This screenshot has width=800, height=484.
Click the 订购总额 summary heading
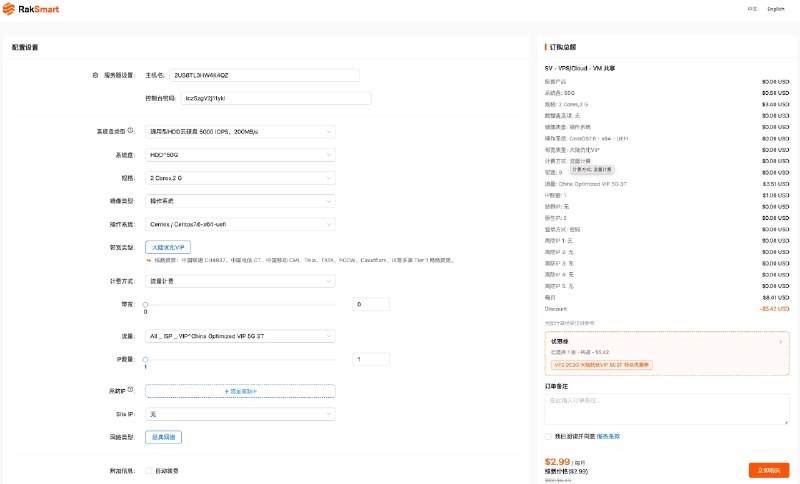(563, 47)
